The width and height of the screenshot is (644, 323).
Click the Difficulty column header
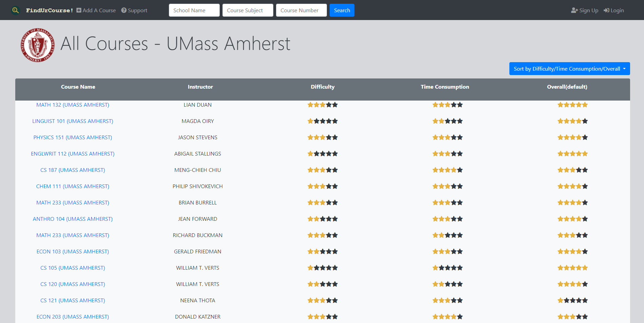click(x=323, y=87)
